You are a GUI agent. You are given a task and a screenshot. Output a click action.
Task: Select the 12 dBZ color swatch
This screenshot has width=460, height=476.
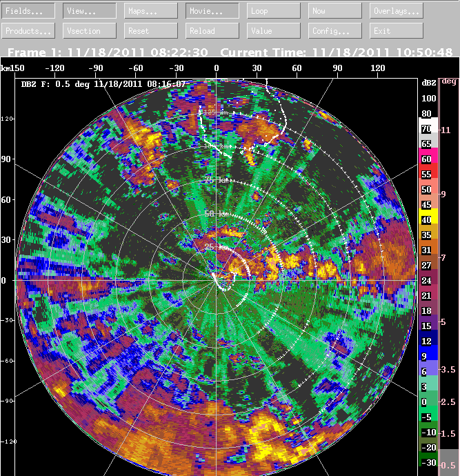pos(428,337)
